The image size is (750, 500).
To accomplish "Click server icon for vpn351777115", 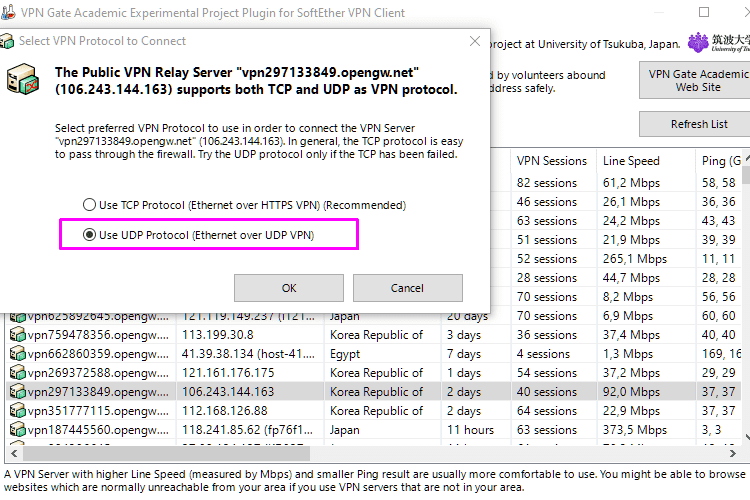I will (x=18, y=411).
